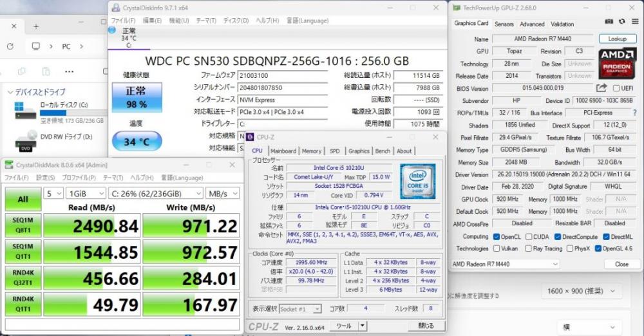This screenshot has width=644, height=336.
Task: Toggle OpenGL 4.6 checkbox
Action: tap(598, 248)
